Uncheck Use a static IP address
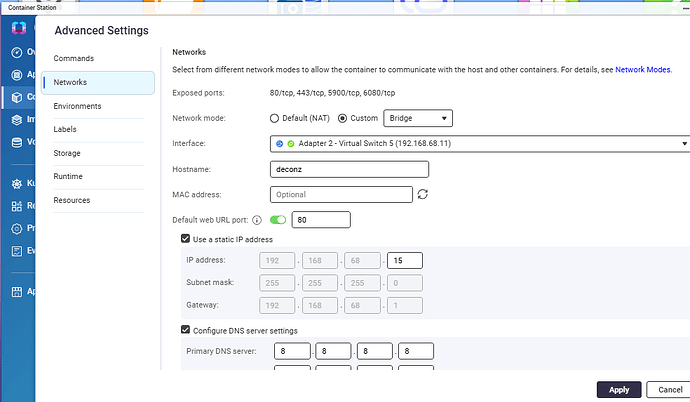 click(186, 239)
